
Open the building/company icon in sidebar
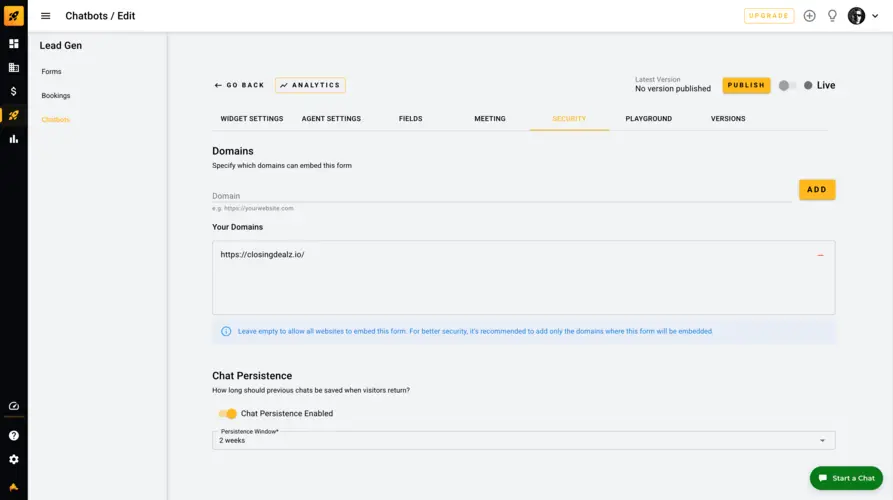coord(14,68)
